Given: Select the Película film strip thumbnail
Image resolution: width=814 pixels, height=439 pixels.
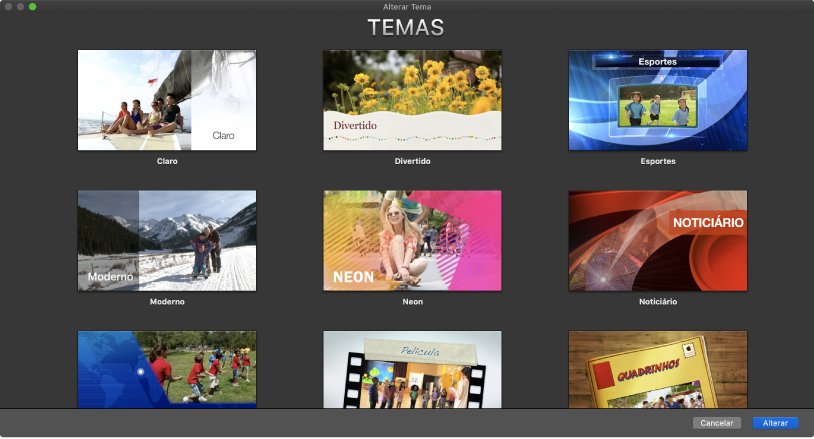Looking at the screenshot, I should click(x=412, y=368).
